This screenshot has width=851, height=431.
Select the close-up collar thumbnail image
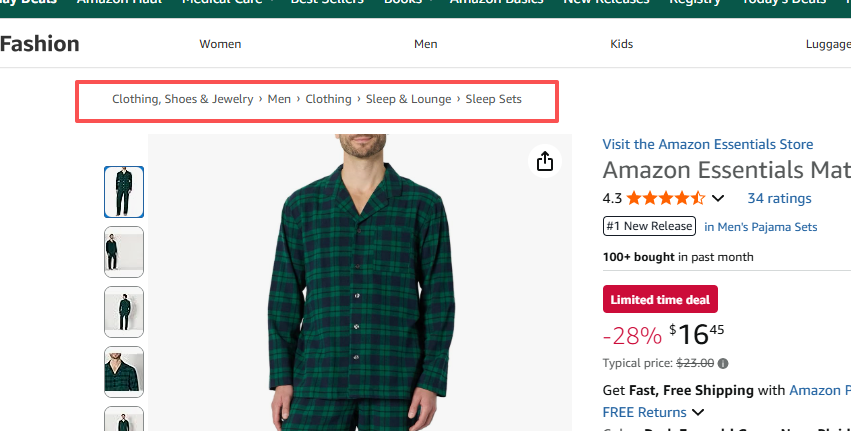tap(124, 371)
